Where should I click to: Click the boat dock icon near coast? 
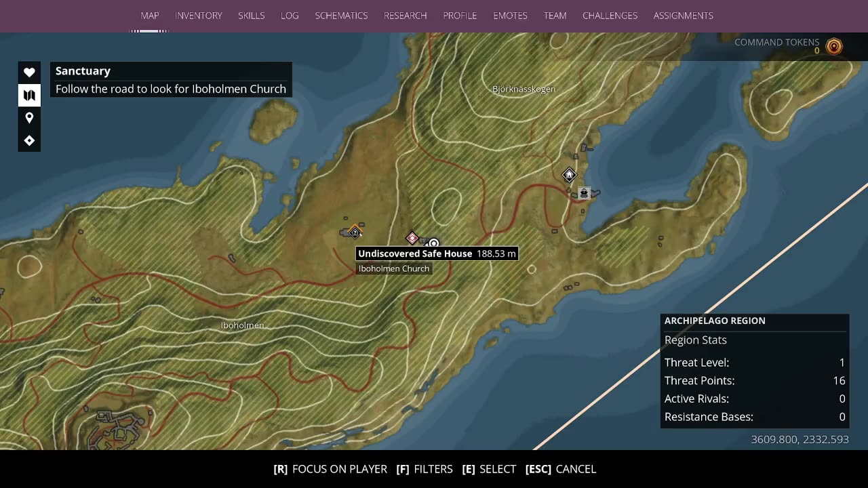(x=583, y=193)
